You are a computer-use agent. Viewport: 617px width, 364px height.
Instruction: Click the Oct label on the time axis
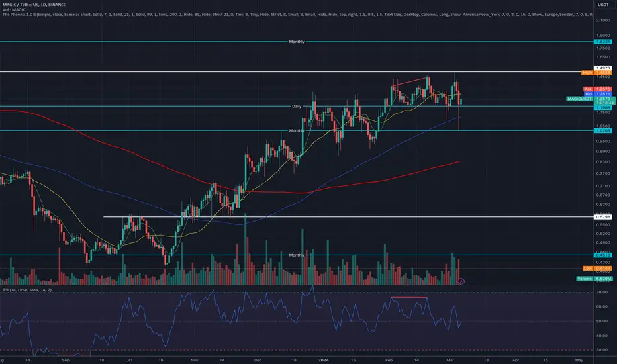[x=128, y=360]
